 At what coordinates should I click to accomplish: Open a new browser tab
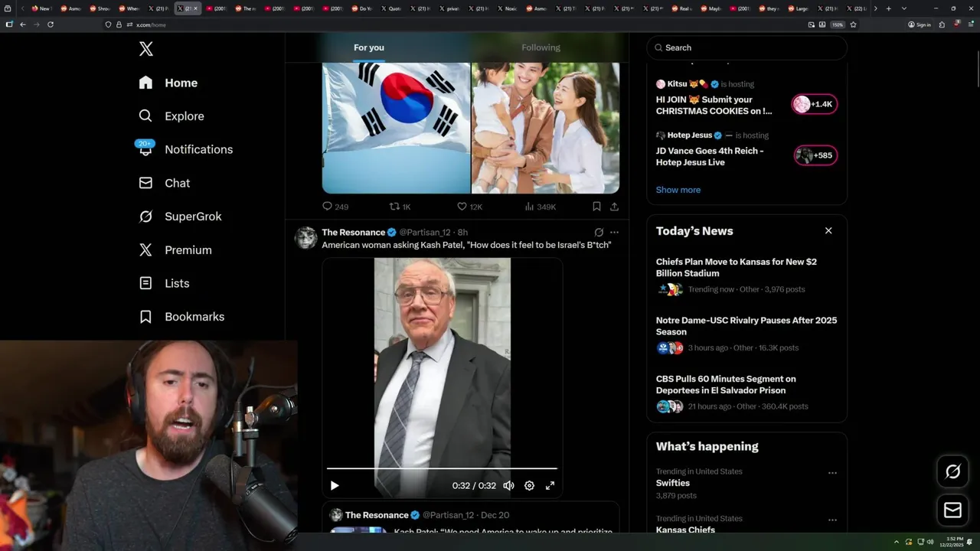(x=888, y=8)
